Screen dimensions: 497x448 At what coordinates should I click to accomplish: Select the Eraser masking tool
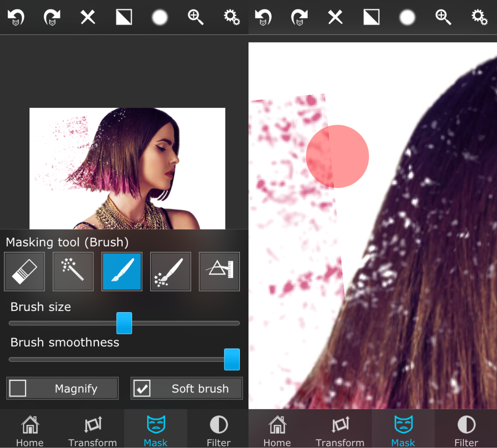point(24,272)
